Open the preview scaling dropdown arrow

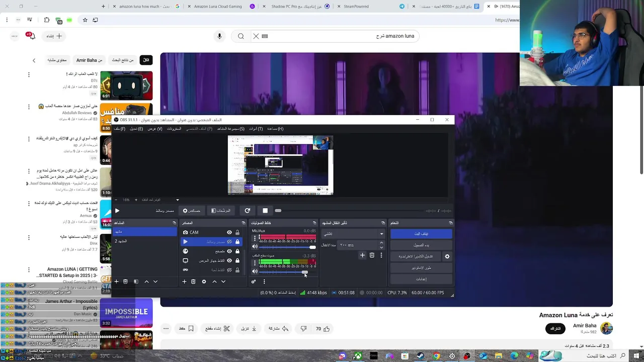coord(177,200)
